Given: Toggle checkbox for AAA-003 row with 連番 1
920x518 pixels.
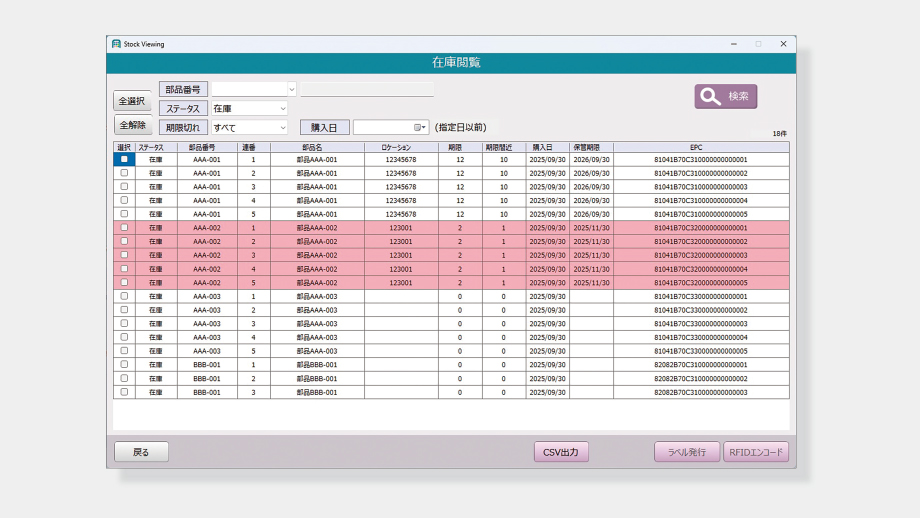Looking at the screenshot, I should click(124, 296).
